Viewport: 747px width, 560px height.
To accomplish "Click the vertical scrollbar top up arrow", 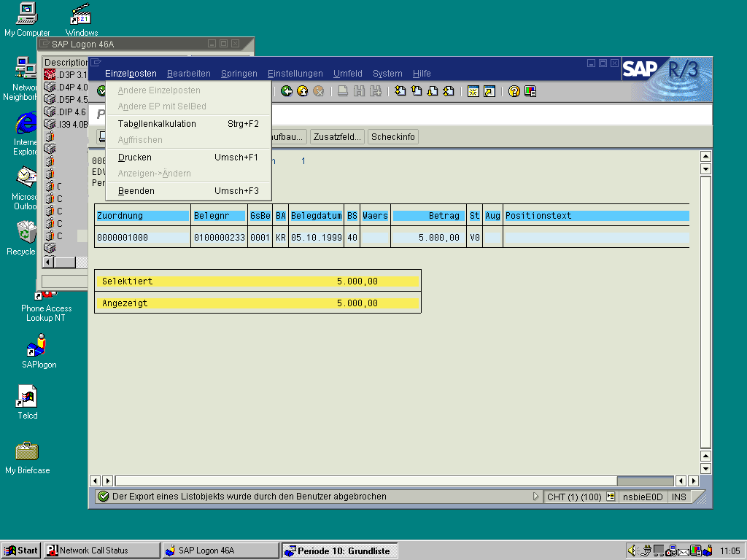I will click(x=705, y=156).
